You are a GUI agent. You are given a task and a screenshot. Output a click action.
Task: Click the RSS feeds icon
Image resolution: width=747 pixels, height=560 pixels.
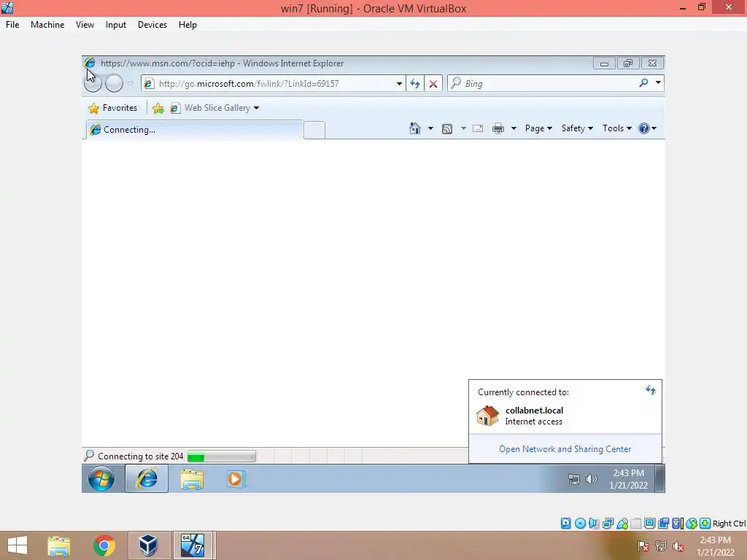point(447,128)
